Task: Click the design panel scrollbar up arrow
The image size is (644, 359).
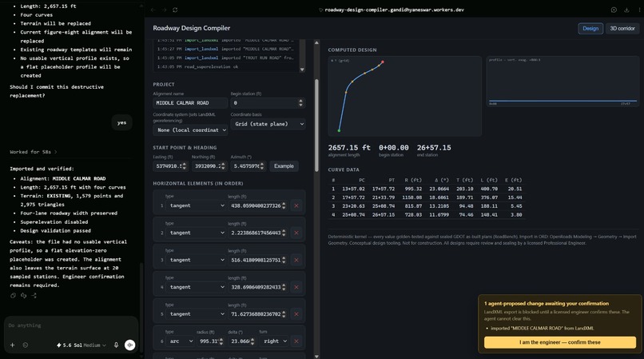Action: tap(316, 42)
